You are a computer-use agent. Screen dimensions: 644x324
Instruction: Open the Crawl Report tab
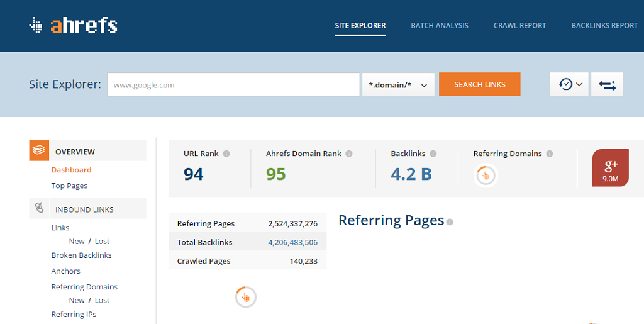point(519,25)
